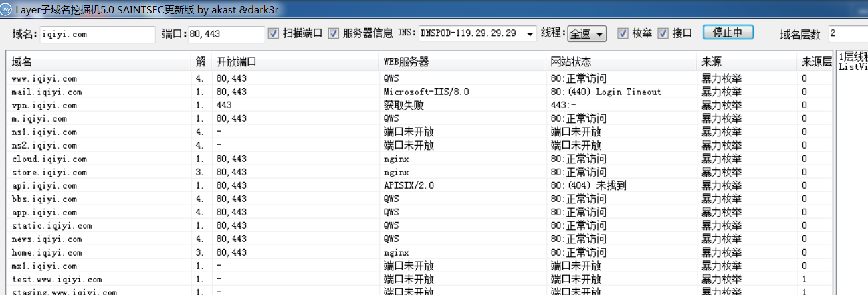The height and width of the screenshot is (295, 868).
Task: Select the cloud.iqiyi.com row
Action: tap(419, 159)
